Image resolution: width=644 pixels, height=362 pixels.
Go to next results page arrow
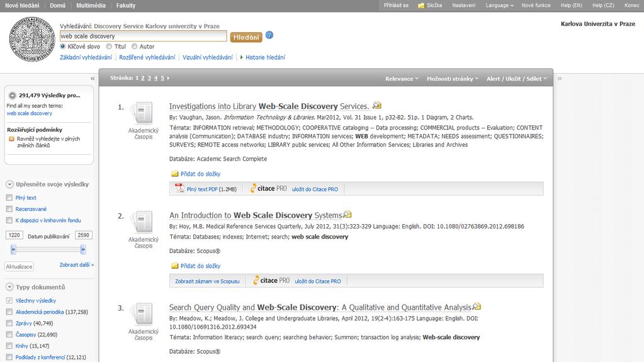168,77
